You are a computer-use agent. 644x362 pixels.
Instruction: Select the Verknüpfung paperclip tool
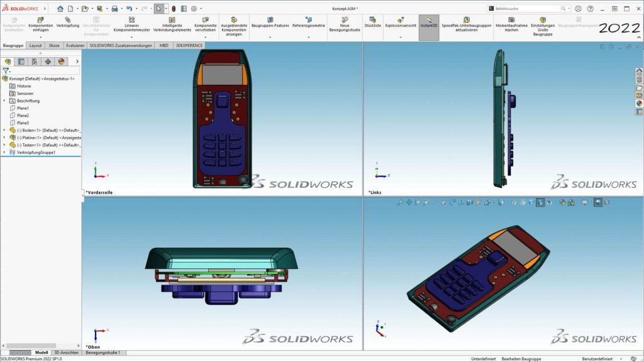point(67,19)
